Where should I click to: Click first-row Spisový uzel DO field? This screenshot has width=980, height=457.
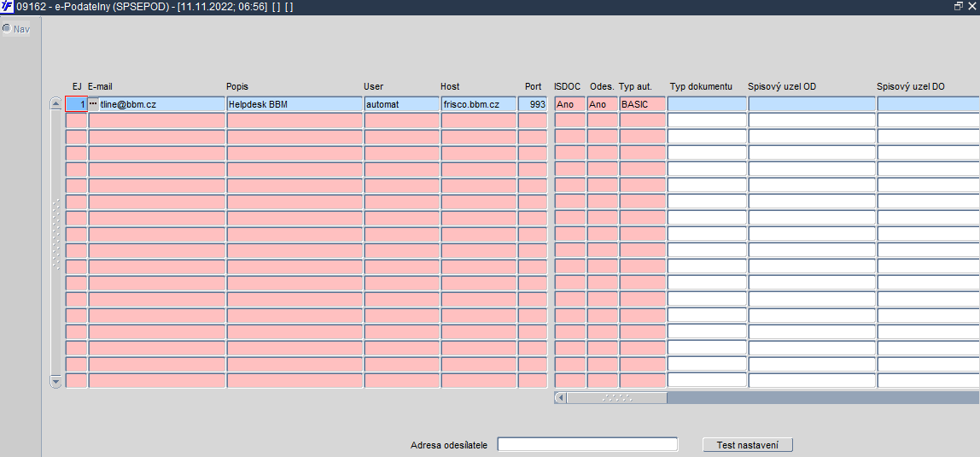pos(928,104)
